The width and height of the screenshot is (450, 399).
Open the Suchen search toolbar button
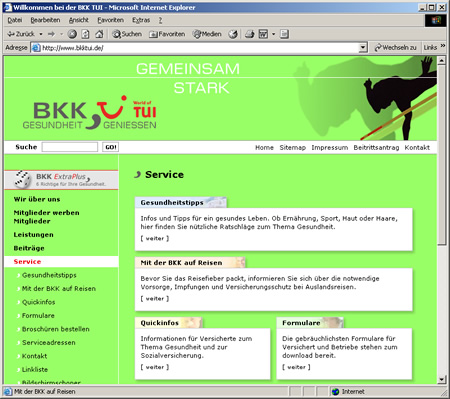coord(127,34)
